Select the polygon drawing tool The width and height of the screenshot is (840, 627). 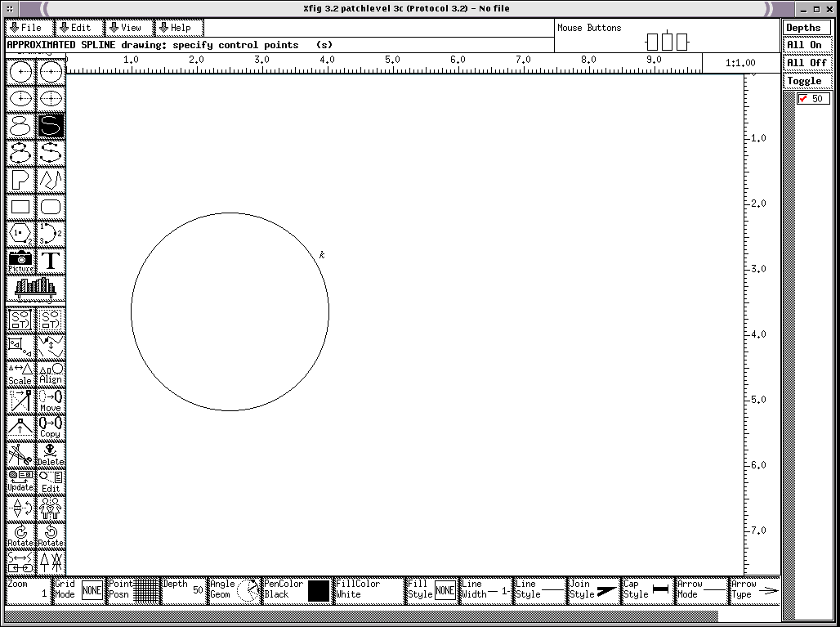tap(20, 180)
